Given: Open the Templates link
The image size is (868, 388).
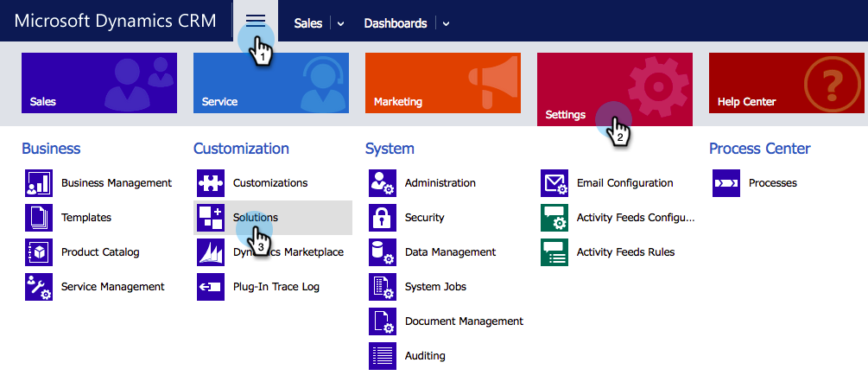Looking at the screenshot, I should point(86,218).
